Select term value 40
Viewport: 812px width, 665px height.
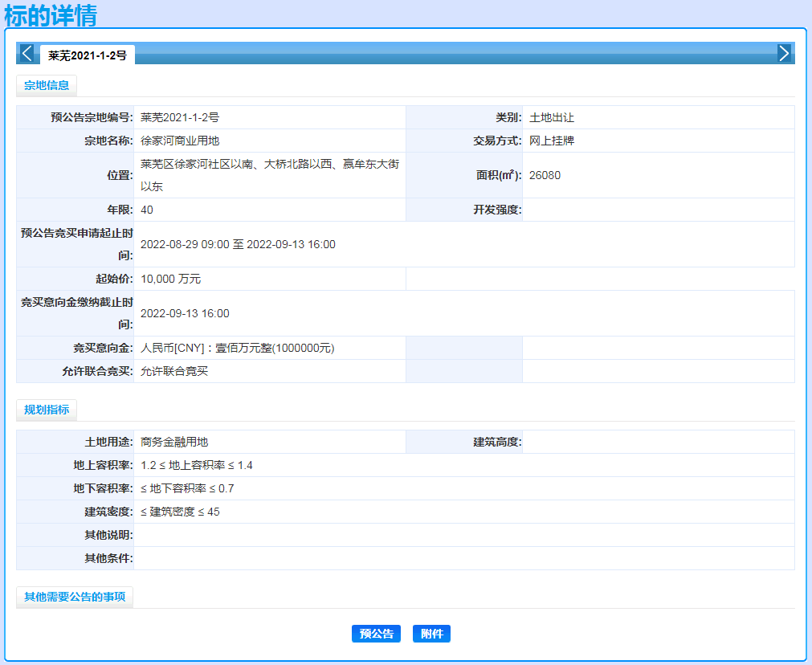(146, 210)
